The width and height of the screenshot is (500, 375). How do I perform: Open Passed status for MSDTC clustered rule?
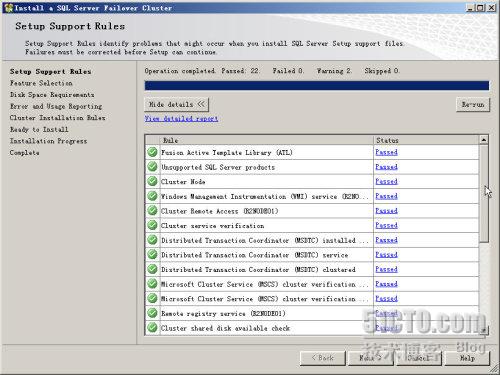pyautogui.click(x=386, y=269)
